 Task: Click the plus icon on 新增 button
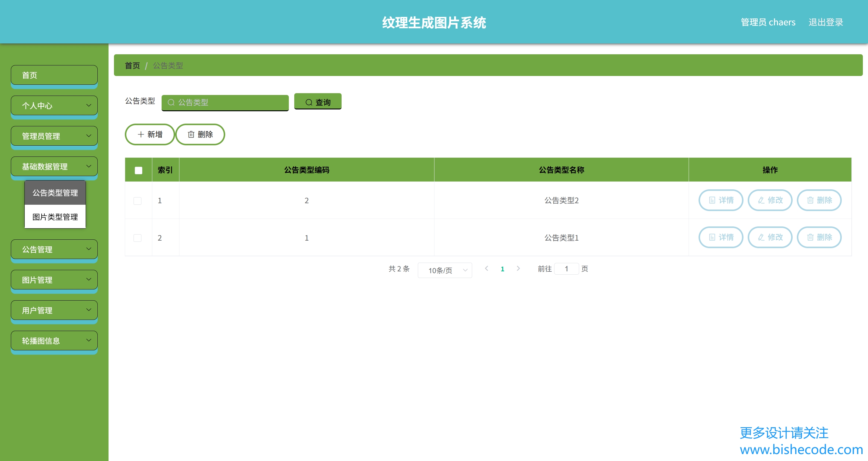[141, 134]
